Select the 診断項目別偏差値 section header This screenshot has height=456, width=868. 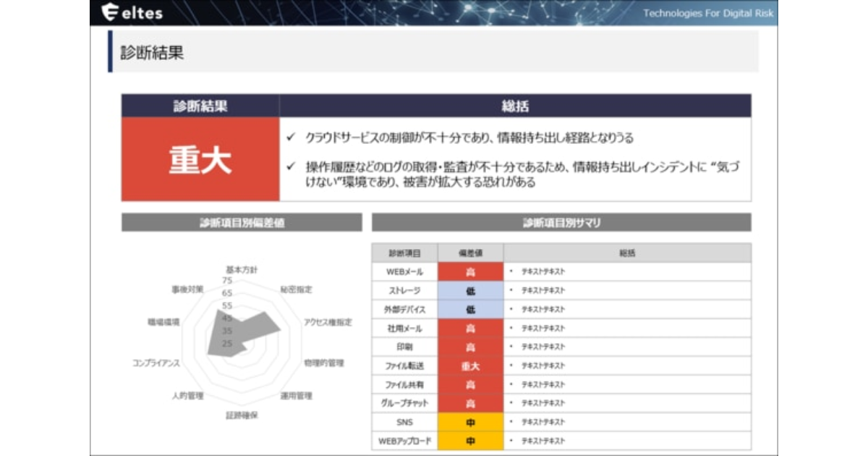point(242,223)
